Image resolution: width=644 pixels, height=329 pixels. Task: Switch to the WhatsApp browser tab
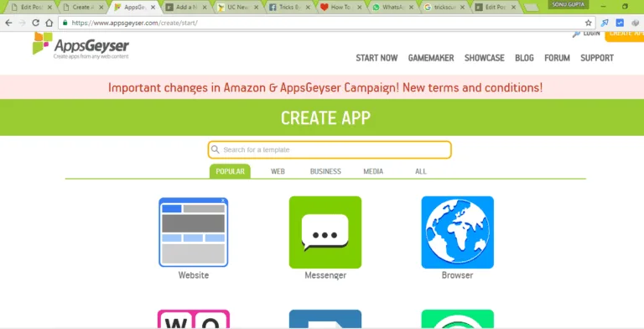(x=392, y=7)
